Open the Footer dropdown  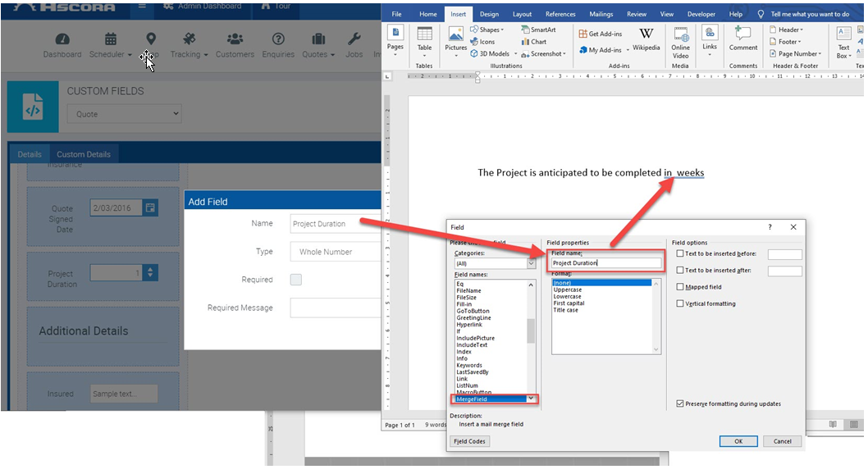(x=785, y=42)
